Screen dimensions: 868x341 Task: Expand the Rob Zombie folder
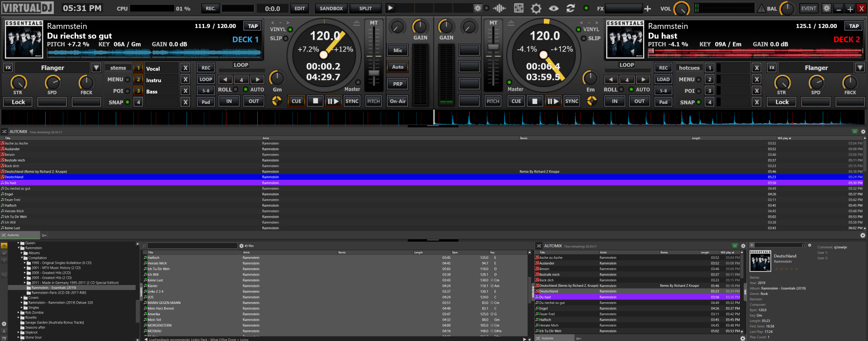point(19,313)
